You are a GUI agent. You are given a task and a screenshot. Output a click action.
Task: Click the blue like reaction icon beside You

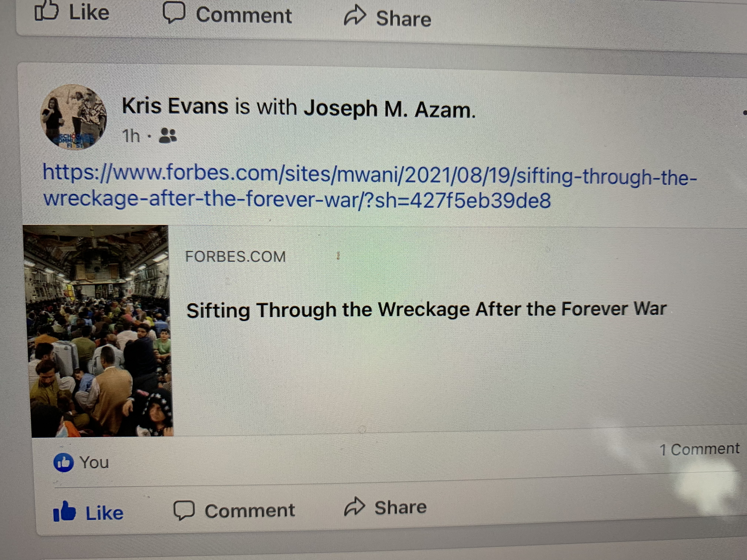(64, 462)
